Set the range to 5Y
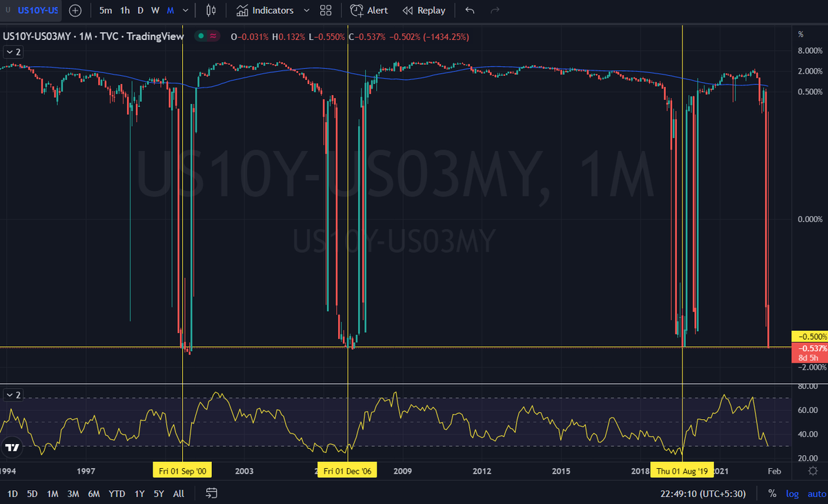The image size is (828, 504). coord(159,494)
